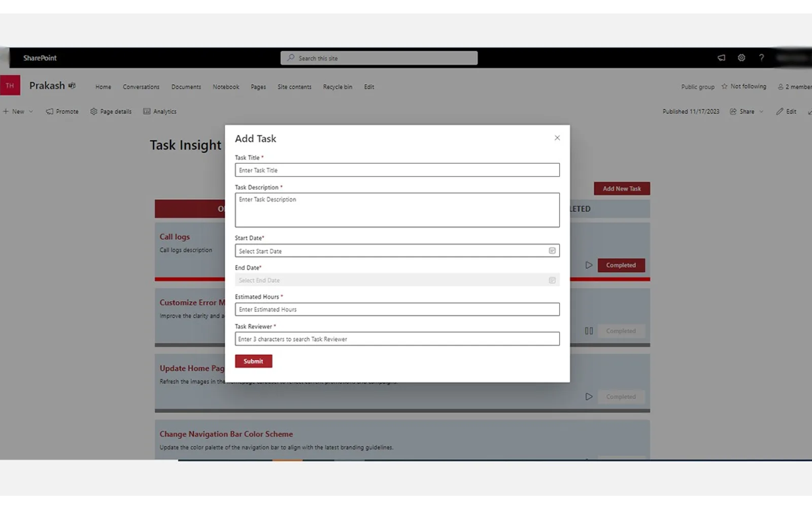Open Recycle bin
Image resolution: width=812 pixels, height=508 pixels.
coord(337,87)
